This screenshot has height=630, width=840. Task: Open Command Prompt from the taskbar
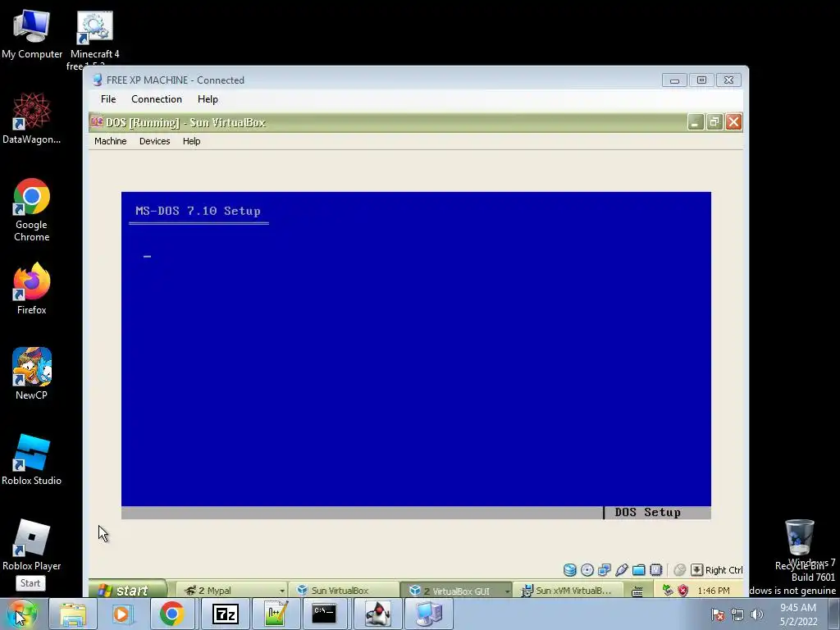(x=324, y=614)
